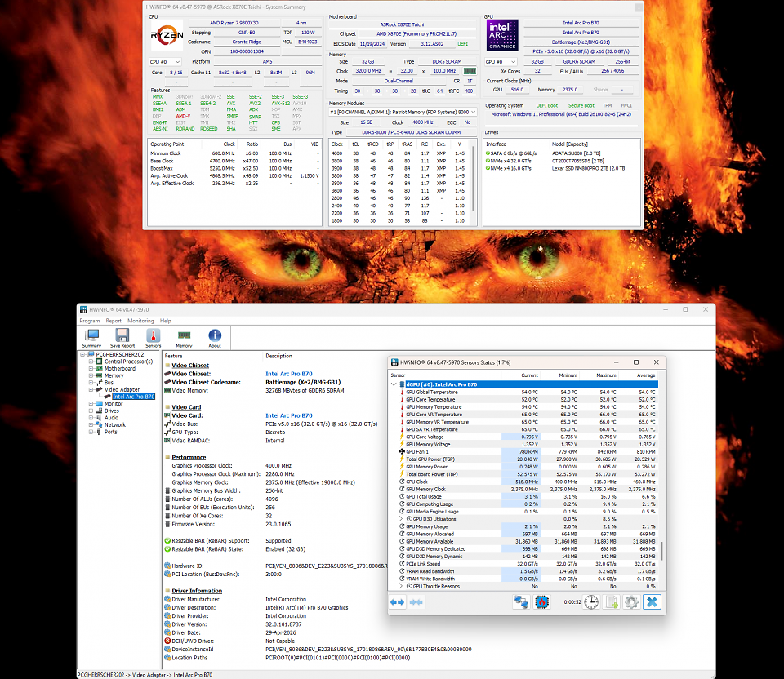Click the Total GPU Power (TGP) row
This screenshot has width=784, height=679.
click(x=524, y=459)
